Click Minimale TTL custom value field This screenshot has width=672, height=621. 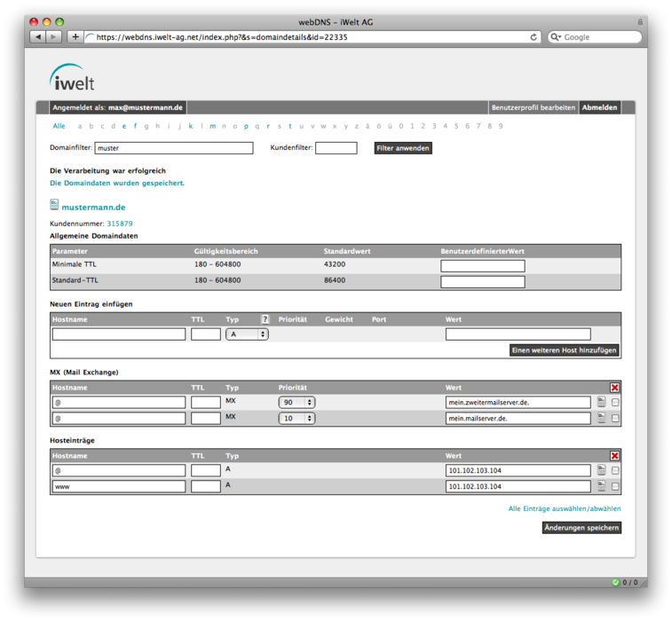click(483, 266)
